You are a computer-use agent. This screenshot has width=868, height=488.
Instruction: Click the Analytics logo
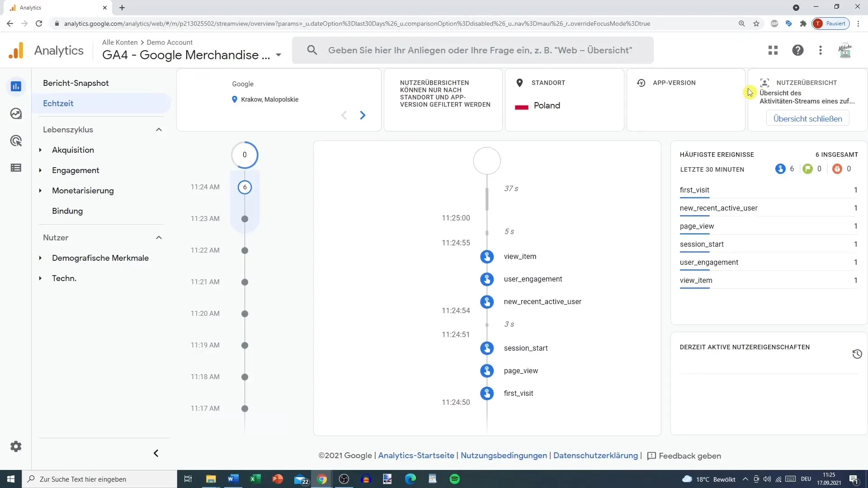click(x=16, y=50)
